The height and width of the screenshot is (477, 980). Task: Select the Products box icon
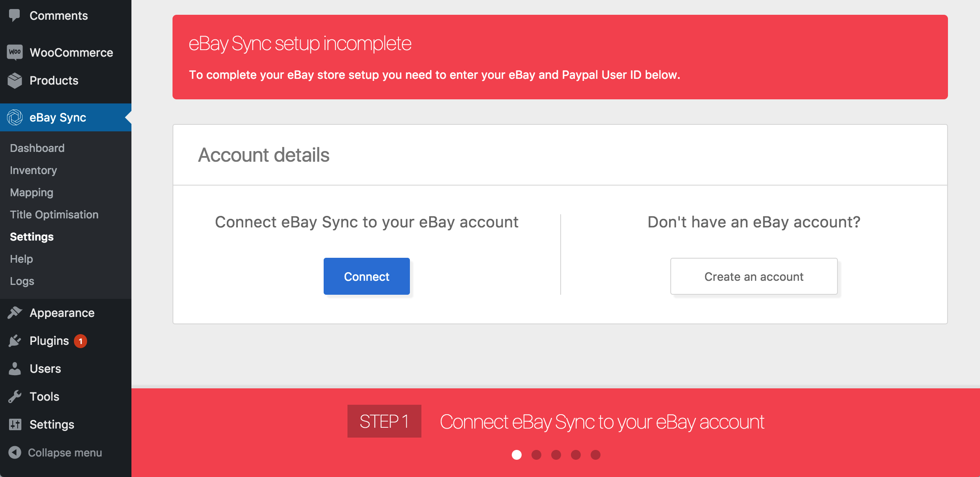15,80
